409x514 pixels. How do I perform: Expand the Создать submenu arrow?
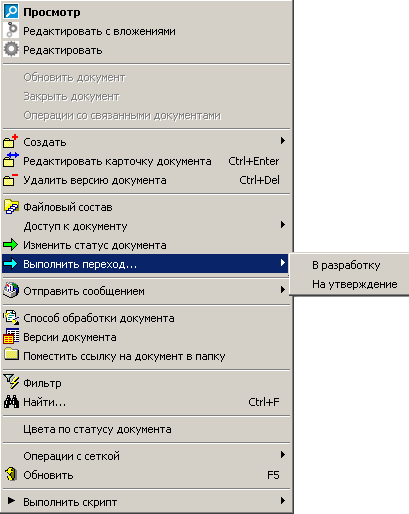tap(283, 141)
